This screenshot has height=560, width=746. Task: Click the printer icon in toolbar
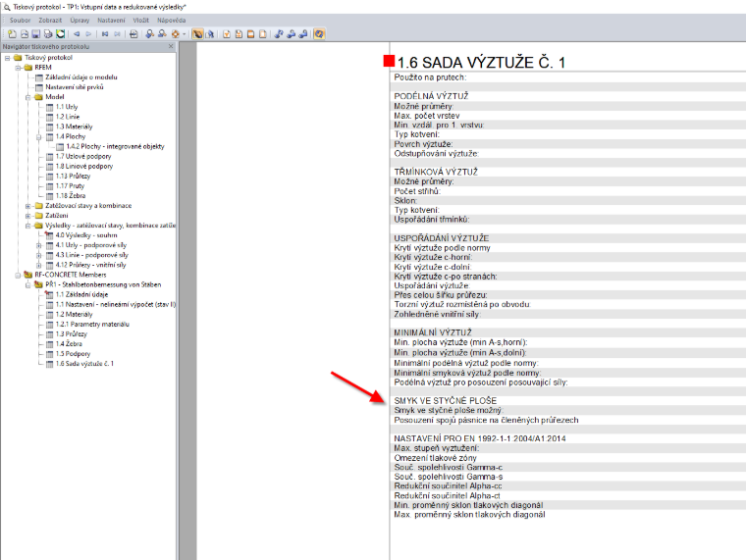[48, 33]
